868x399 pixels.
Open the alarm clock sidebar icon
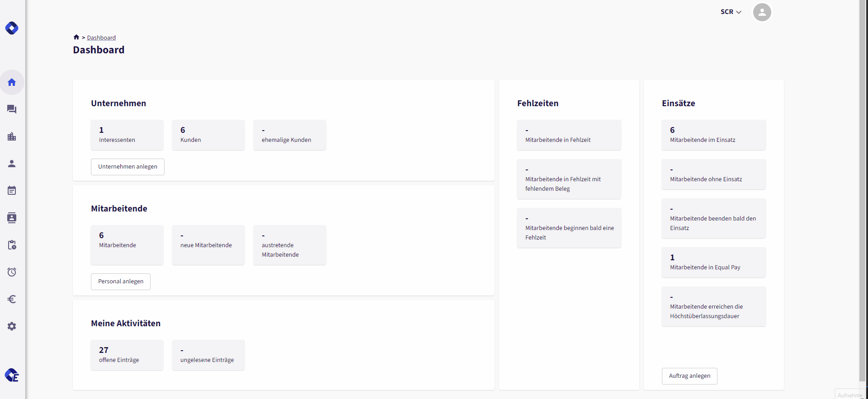pyautogui.click(x=12, y=272)
